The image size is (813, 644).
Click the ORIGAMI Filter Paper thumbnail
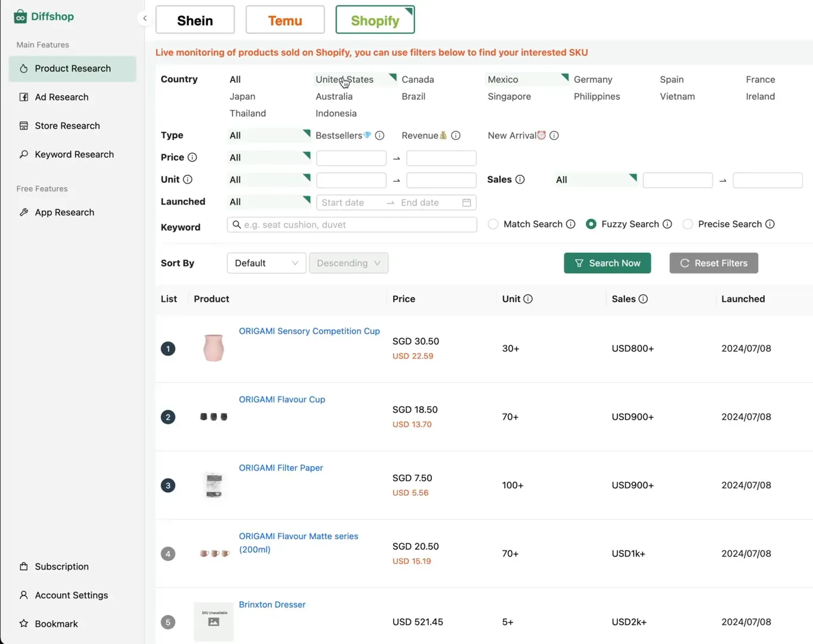[x=214, y=485]
